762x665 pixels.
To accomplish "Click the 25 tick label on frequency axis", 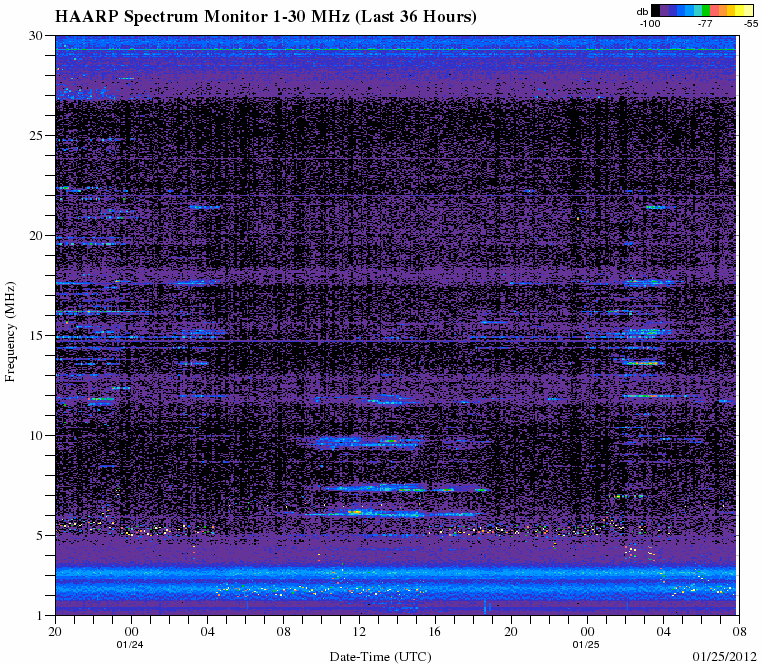I will [37, 135].
